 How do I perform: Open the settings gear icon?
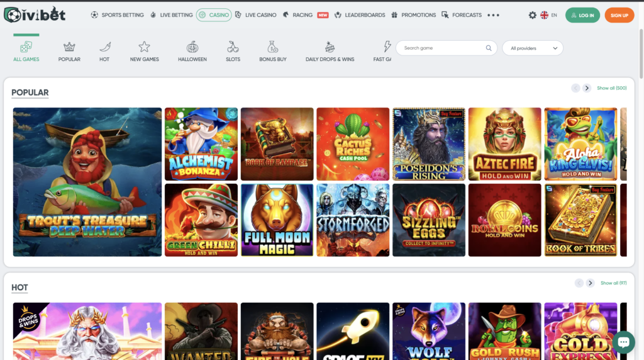tap(532, 15)
